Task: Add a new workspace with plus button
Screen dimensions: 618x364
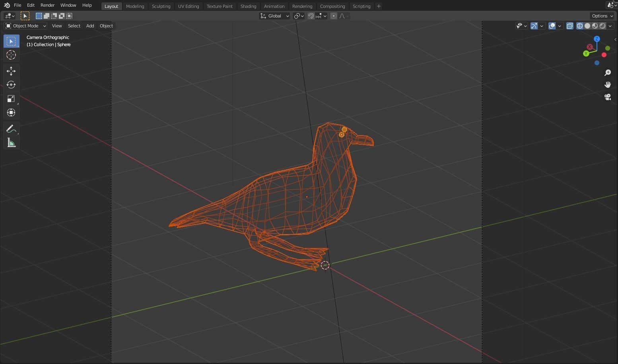Action: (379, 6)
